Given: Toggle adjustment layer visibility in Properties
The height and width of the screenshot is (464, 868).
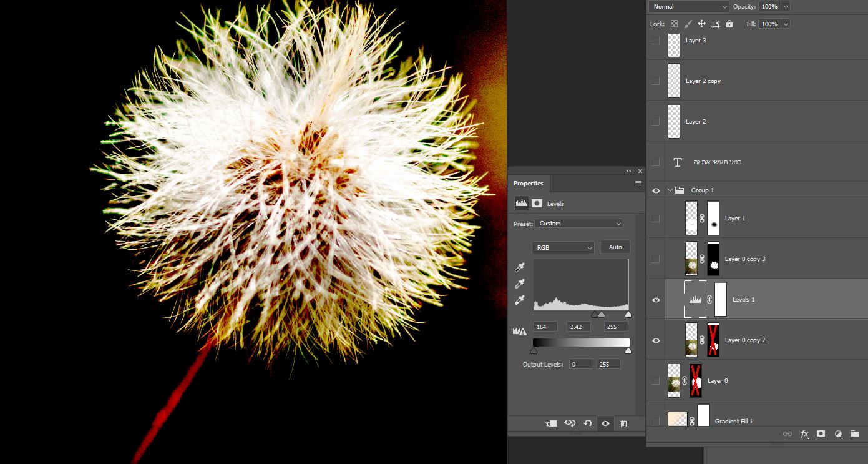Looking at the screenshot, I should [x=605, y=423].
